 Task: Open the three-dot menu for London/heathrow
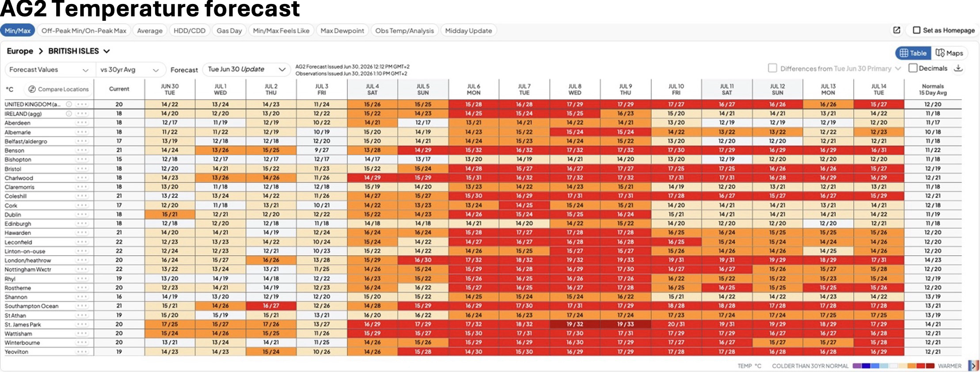pos(82,260)
